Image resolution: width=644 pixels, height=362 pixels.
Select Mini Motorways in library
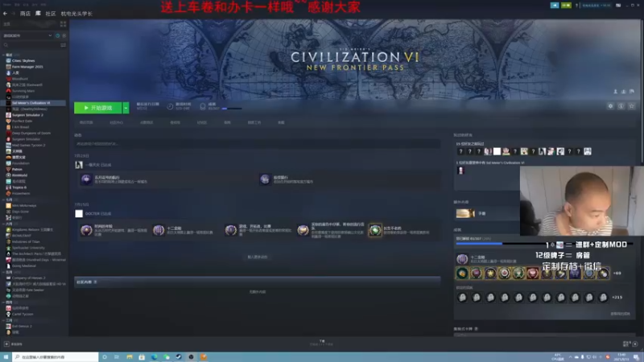[x=24, y=206]
